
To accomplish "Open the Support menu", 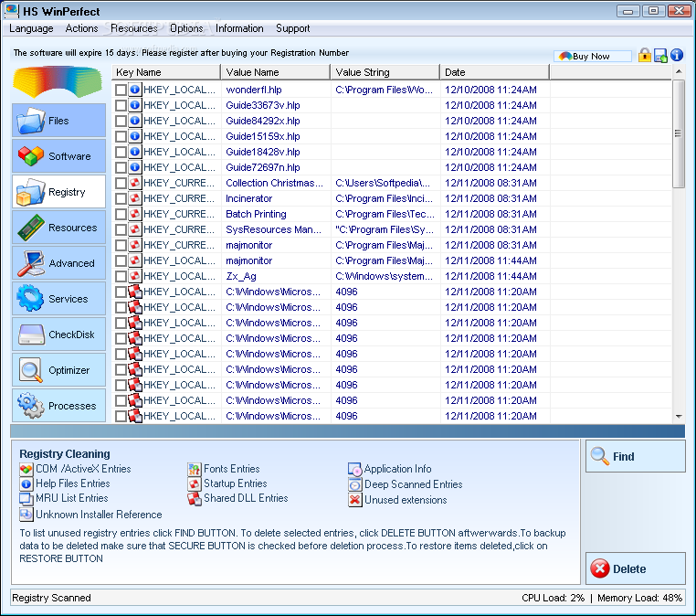I will (292, 28).
